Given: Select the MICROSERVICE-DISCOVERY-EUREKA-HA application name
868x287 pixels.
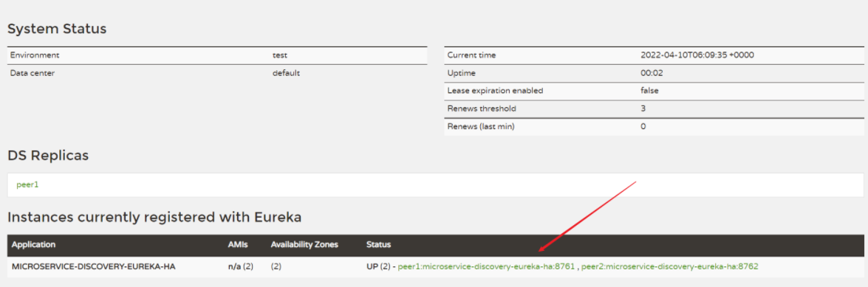Looking at the screenshot, I should point(94,266).
